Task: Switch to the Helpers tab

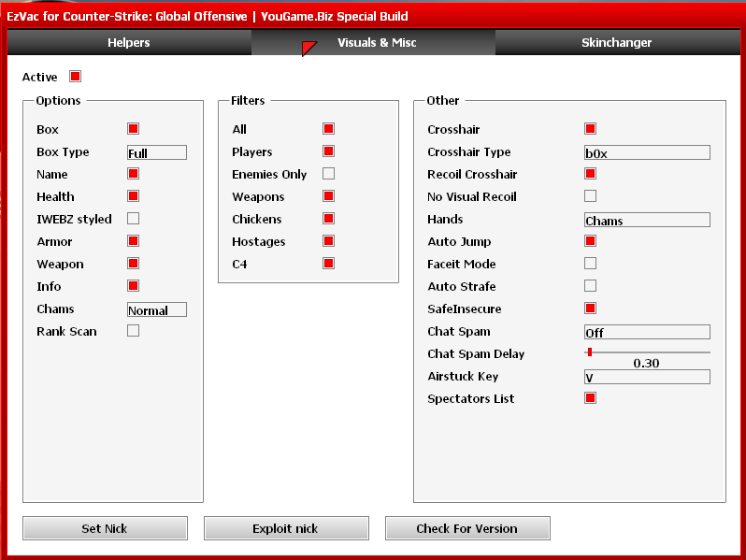Action: tap(129, 42)
